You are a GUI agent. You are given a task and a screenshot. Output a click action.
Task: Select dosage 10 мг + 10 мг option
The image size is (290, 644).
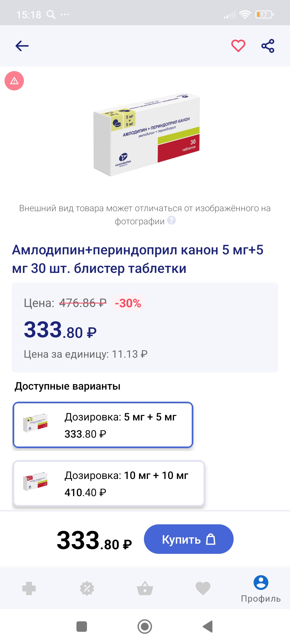[x=108, y=483]
